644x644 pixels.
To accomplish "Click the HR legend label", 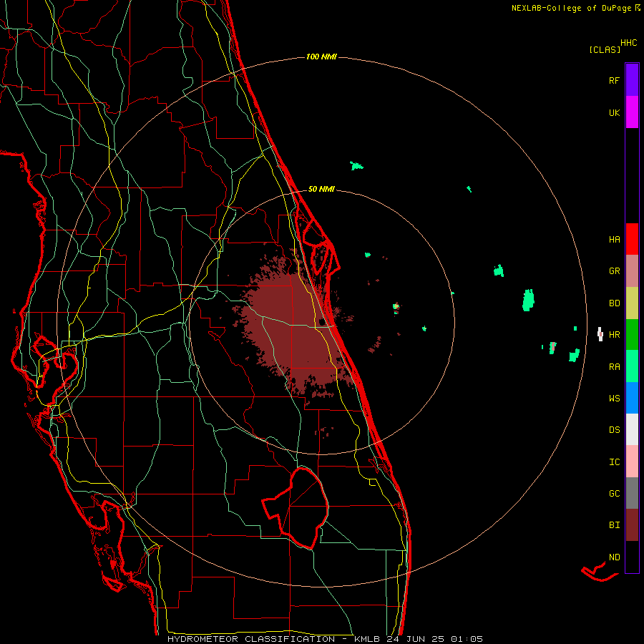I will pyautogui.click(x=614, y=335).
